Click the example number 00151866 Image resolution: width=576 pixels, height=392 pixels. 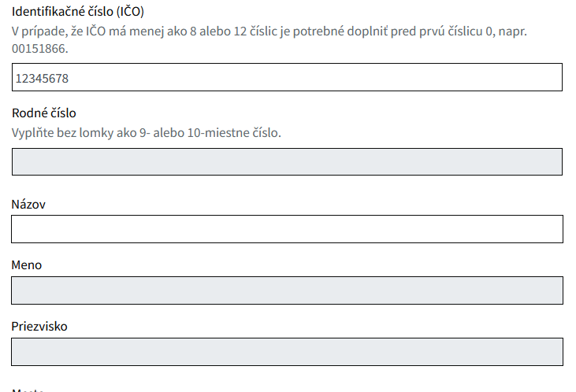tap(40, 49)
